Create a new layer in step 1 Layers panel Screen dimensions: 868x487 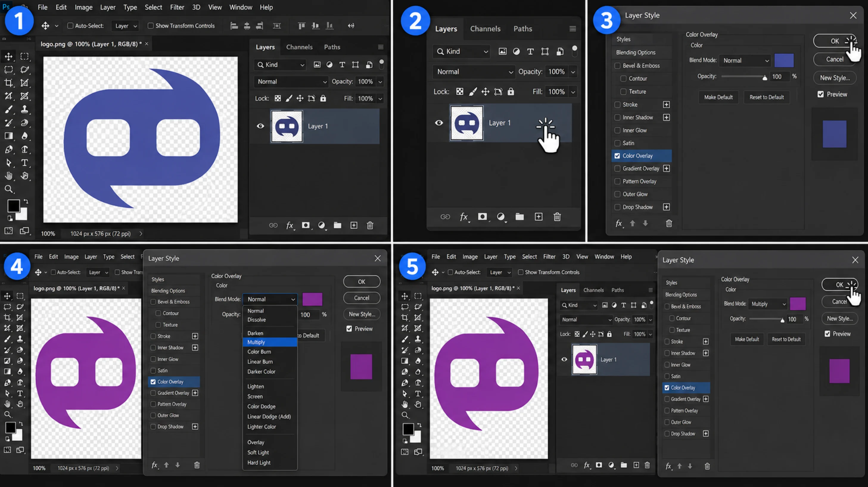354,225
